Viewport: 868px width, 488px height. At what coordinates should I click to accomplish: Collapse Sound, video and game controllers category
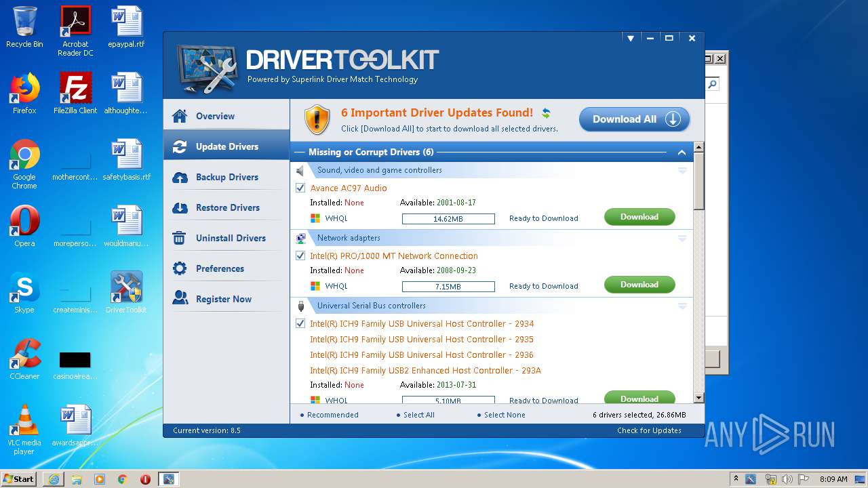click(x=682, y=171)
